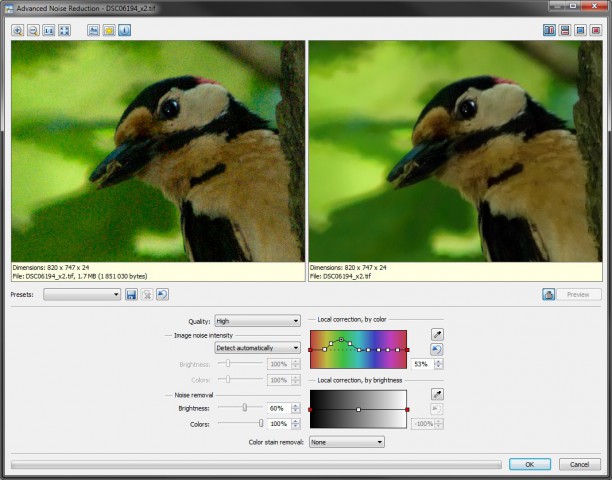612x480 pixels.
Task: Pick color with eyedropper for color correction
Action: pos(437,334)
